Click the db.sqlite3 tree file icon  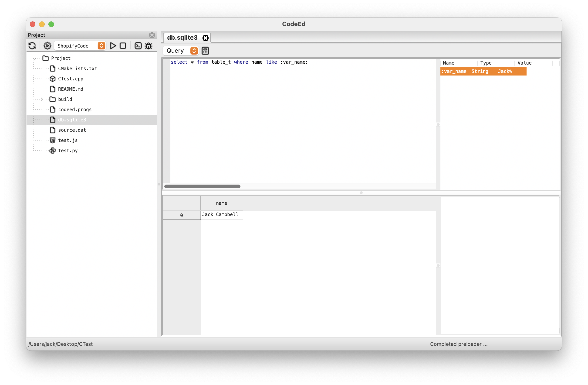(53, 120)
